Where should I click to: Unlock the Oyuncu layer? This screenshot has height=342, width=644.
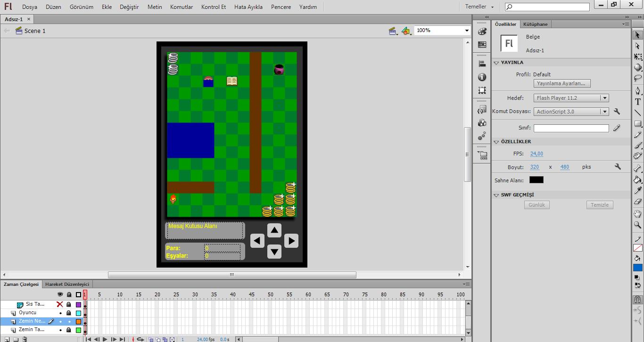tap(69, 313)
